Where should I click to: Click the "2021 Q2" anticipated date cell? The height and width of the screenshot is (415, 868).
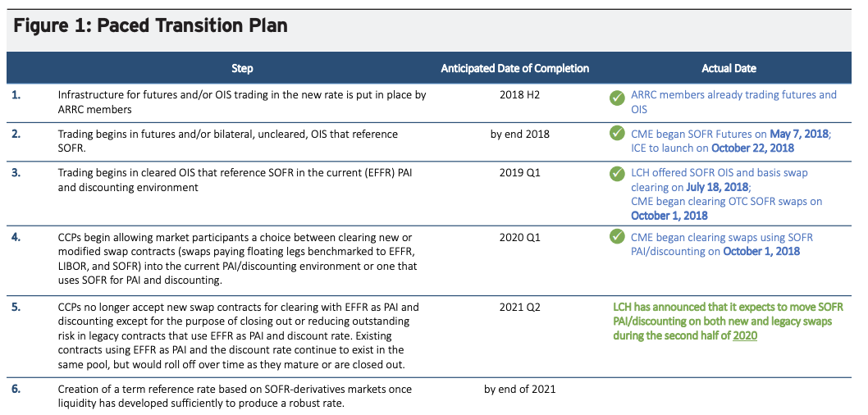coord(519,307)
